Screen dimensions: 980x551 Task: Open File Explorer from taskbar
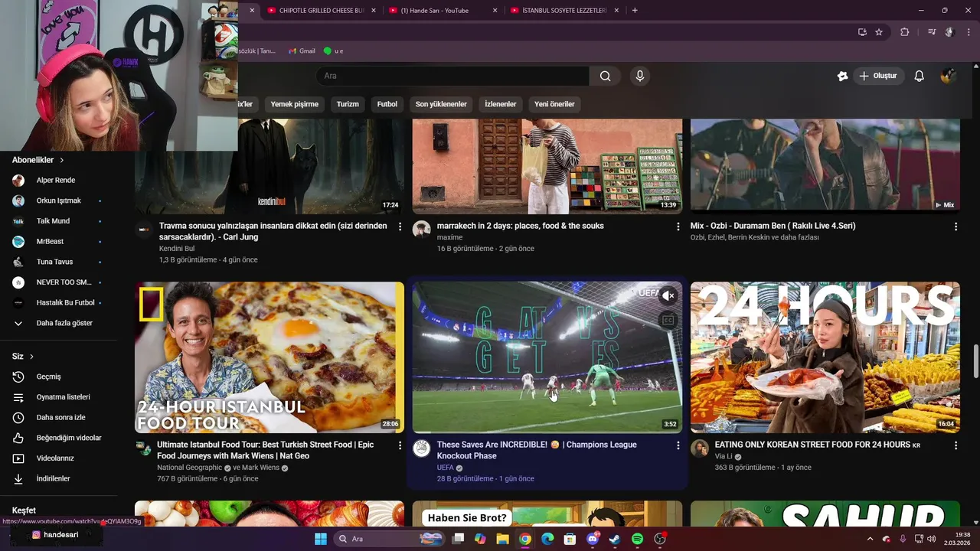[x=502, y=539]
